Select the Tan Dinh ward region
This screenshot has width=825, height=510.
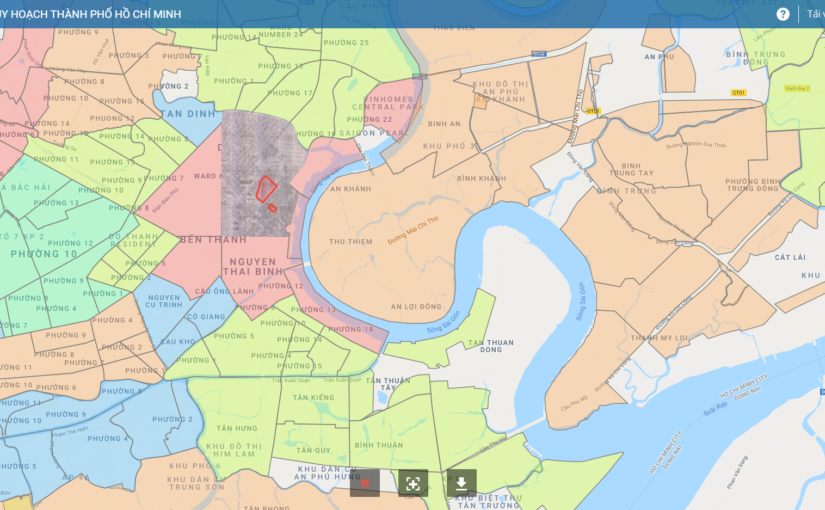pos(188,114)
